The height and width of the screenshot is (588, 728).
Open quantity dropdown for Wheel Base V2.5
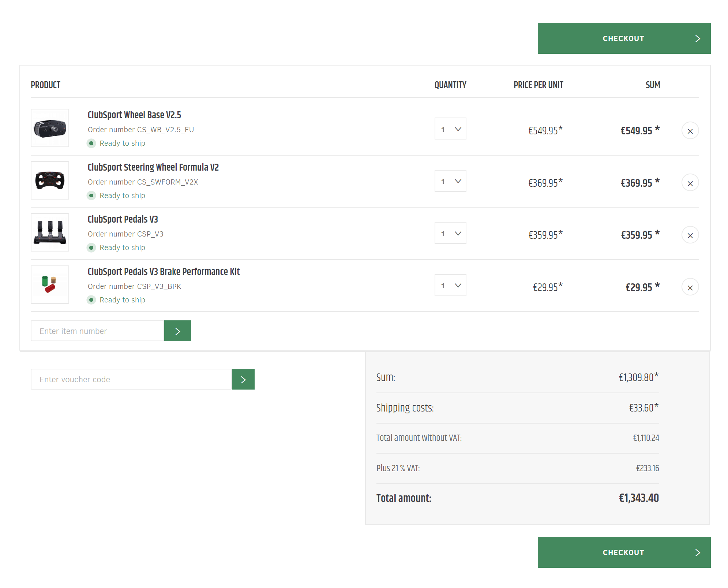[x=450, y=129]
